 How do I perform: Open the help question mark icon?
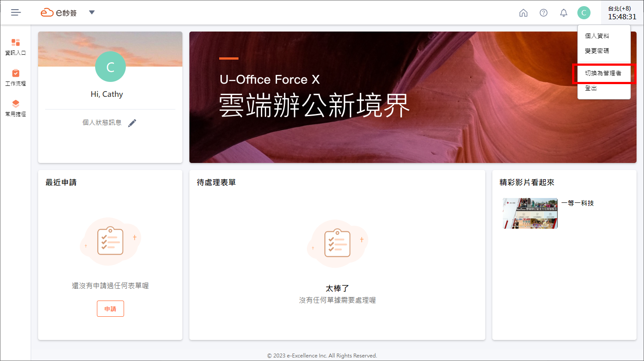point(544,13)
